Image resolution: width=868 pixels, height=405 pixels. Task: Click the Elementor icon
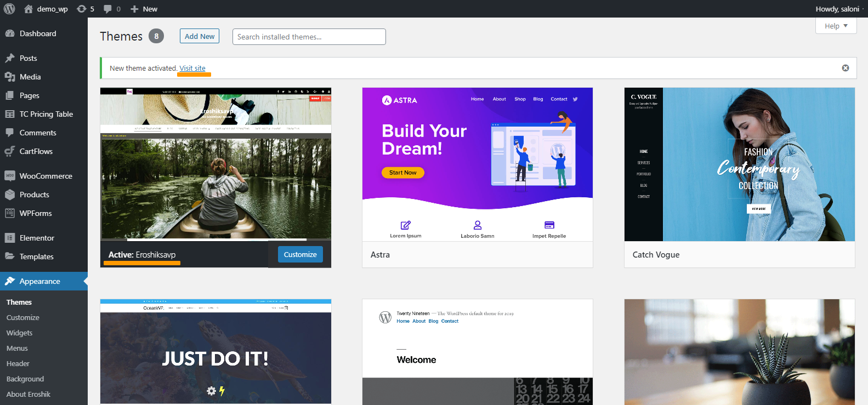coord(10,238)
